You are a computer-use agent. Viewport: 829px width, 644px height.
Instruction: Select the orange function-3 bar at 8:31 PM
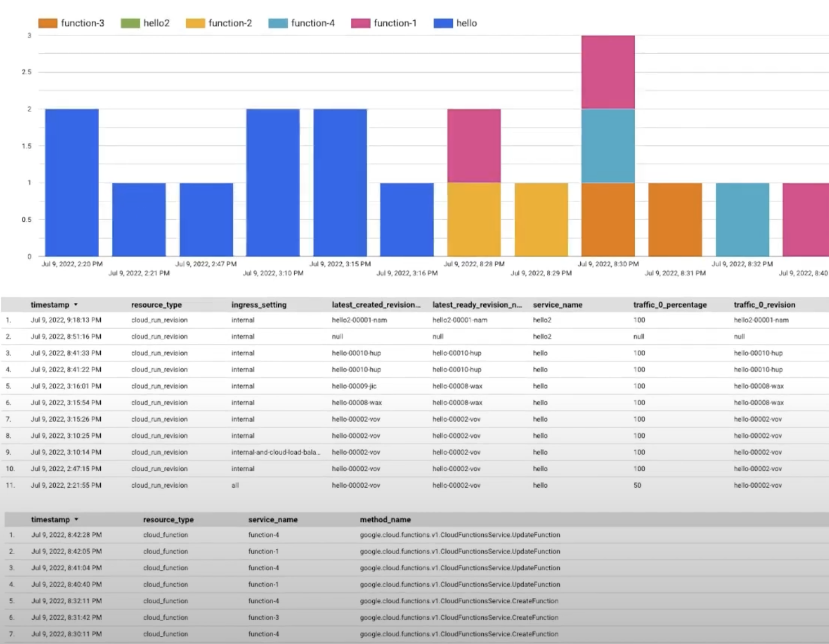(675, 220)
